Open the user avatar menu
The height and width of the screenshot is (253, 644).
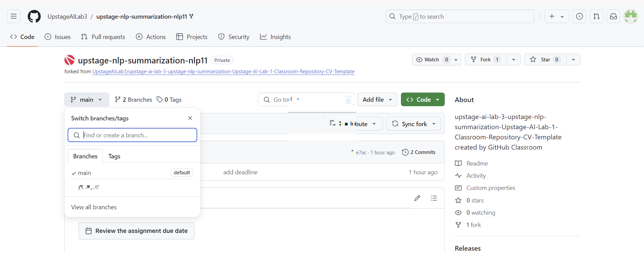pos(631,16)
